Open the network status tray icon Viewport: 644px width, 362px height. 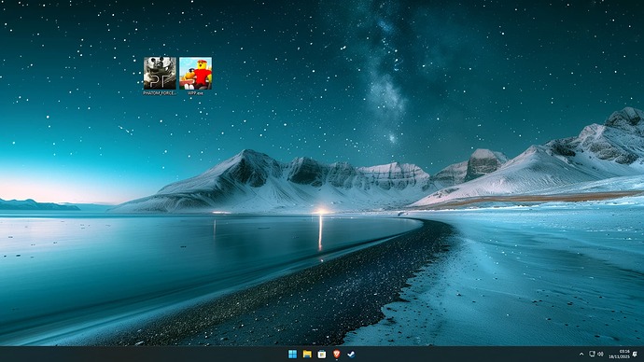click(x=592, y=354)
